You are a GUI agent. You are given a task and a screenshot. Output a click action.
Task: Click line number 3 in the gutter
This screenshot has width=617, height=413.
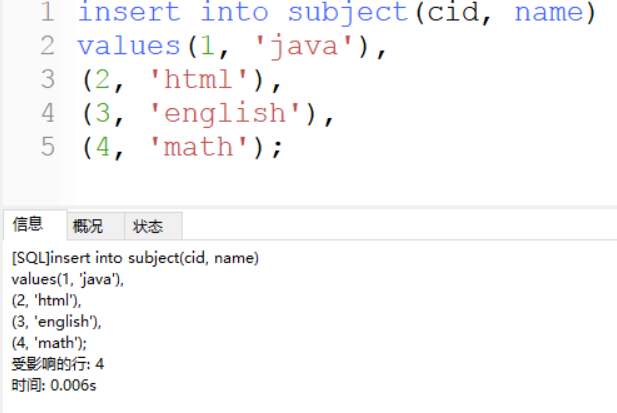coord(48,79)
